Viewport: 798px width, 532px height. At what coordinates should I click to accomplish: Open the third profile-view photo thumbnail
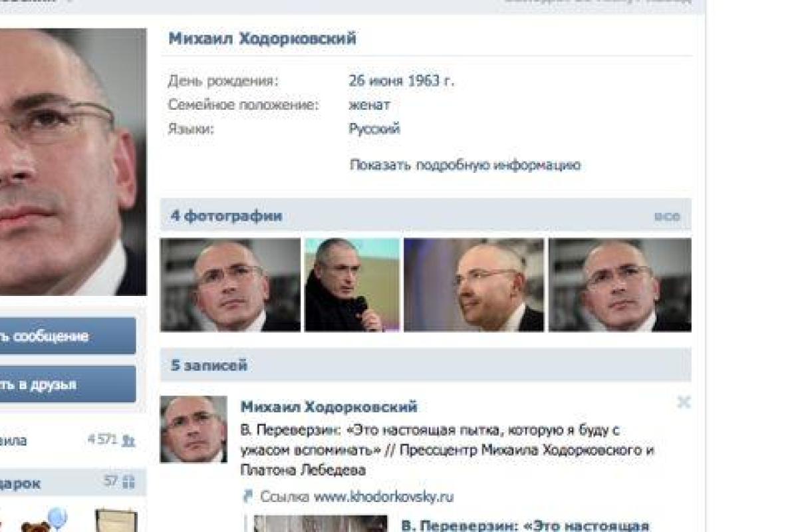474,285
